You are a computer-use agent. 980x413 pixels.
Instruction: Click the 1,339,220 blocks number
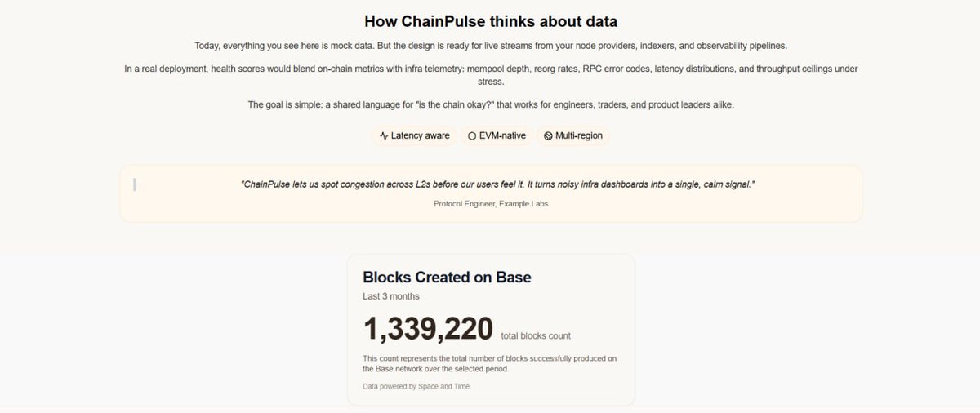click(428, 329)
